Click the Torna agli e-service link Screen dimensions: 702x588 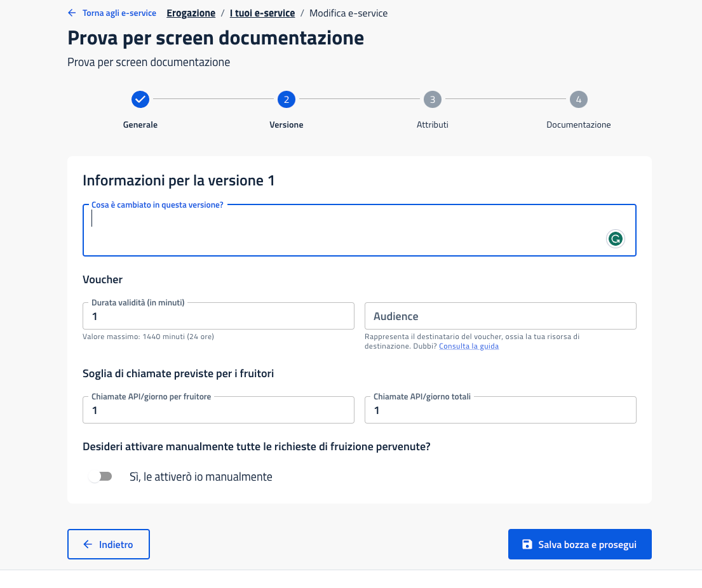point(119,13)
